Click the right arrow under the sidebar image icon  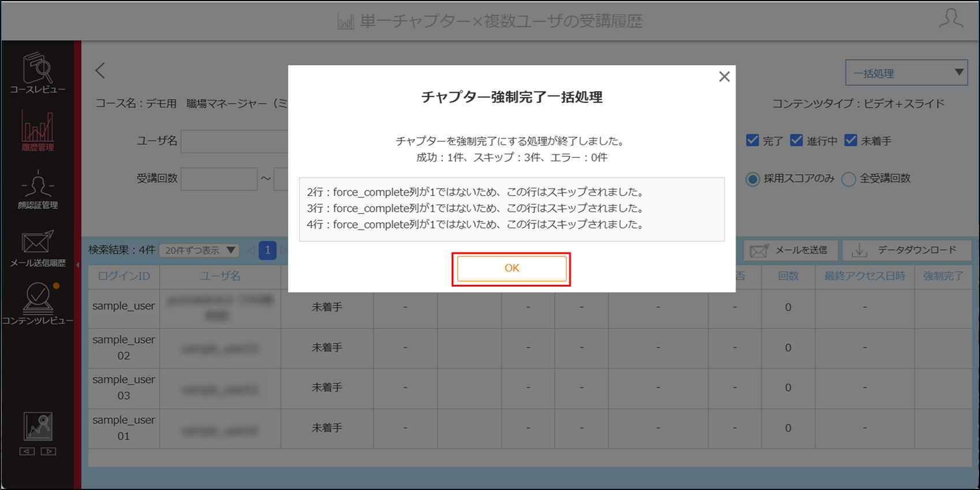[49, 451]
